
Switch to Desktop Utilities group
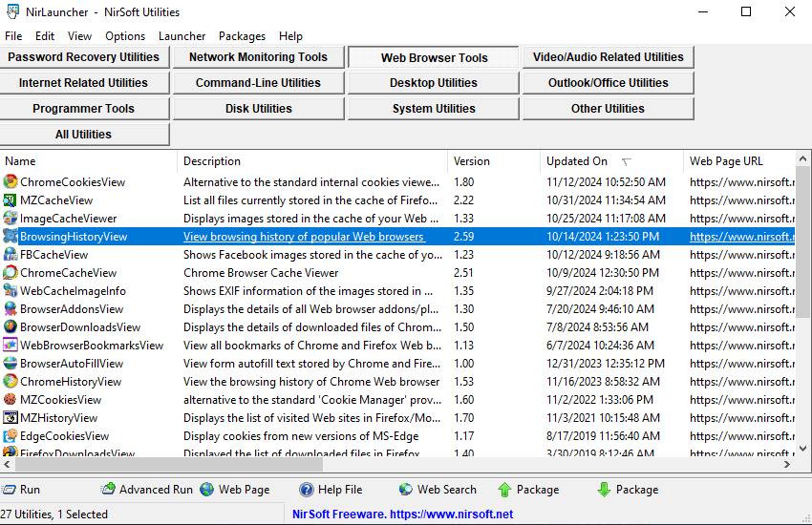pos(434,83)
